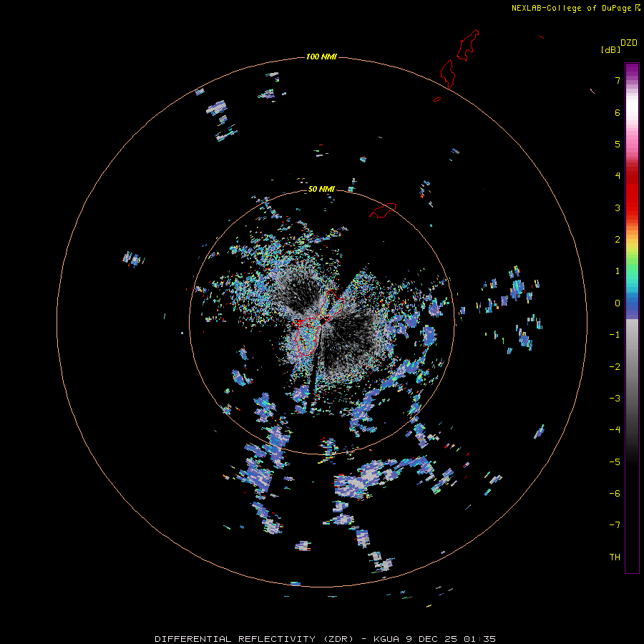The width and height of the screenshot is (644, 644).
Task: Click the 4 tick label on color scale
Action: click(618, 176)
